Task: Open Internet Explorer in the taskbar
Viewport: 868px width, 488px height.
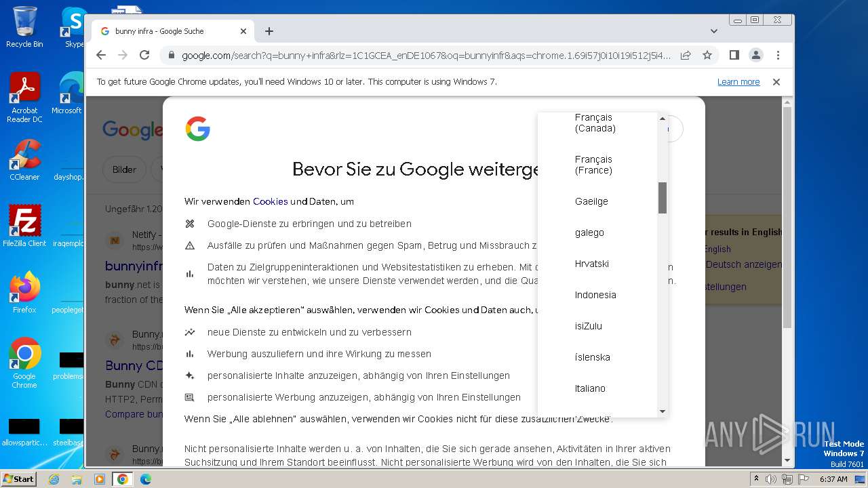Action: click(54, 479)
